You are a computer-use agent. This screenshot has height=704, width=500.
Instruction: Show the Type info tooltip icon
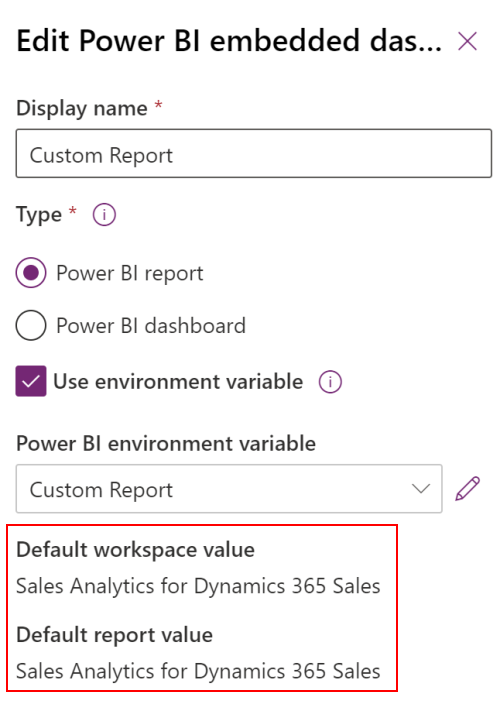pyautogui.click(x=104, y=215)
